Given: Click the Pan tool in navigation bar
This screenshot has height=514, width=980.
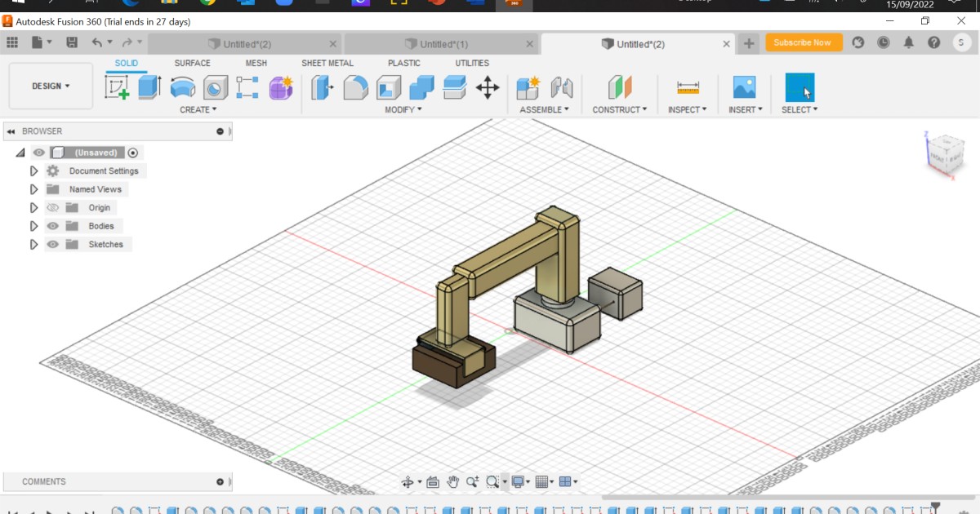Looking at the screenshot, I should (x=453, y=481).
